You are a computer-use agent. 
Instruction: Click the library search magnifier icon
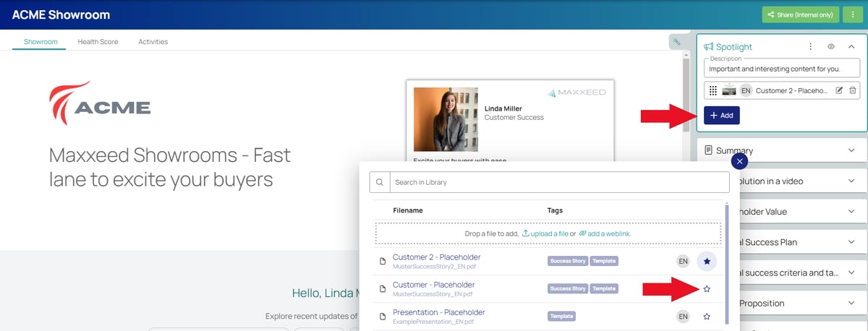(380, 182)
